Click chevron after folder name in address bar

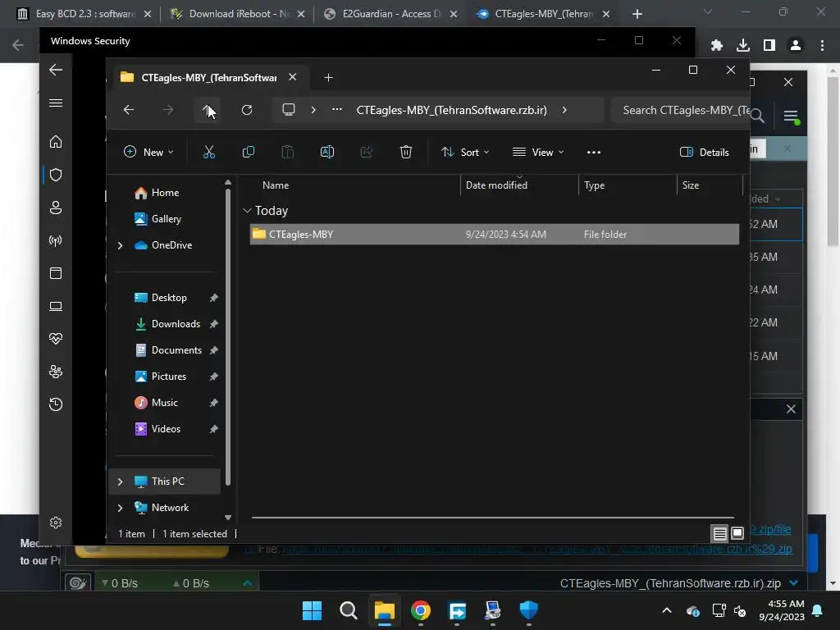[564, 110]
